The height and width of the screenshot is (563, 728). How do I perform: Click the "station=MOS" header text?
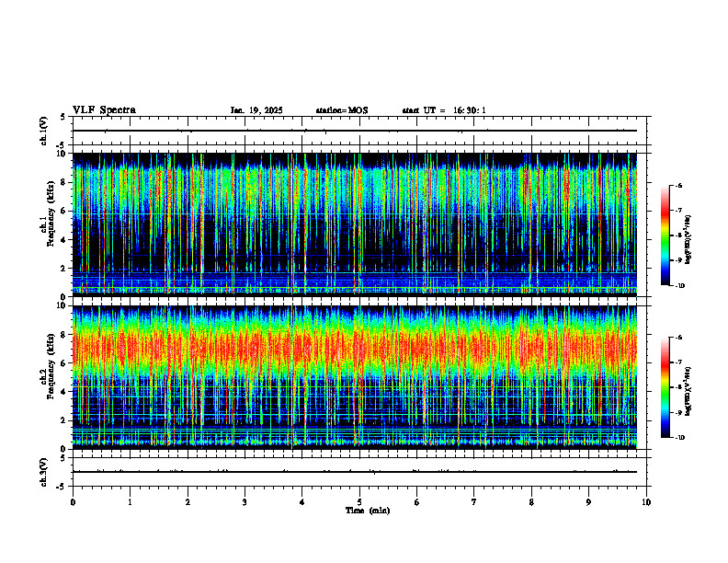click(342, 110)
